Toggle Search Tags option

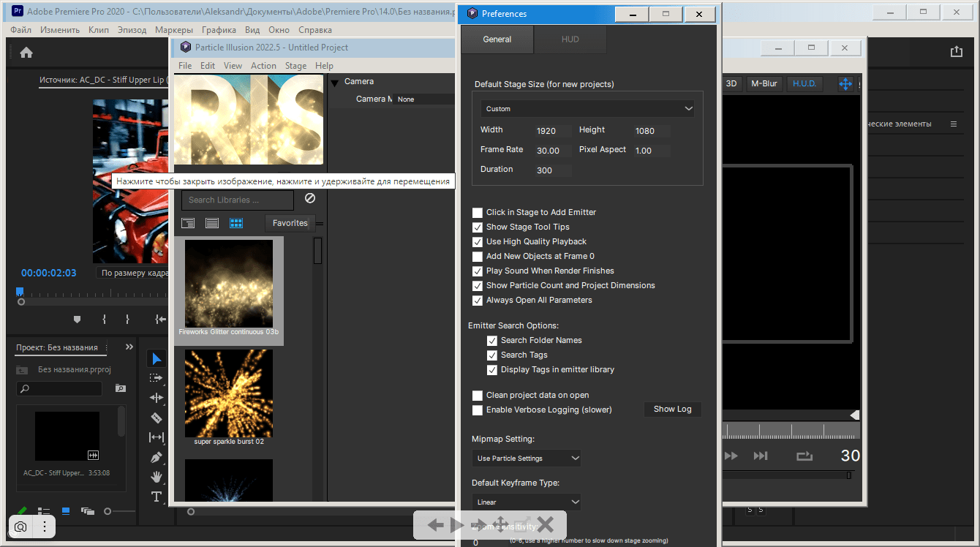492,355
